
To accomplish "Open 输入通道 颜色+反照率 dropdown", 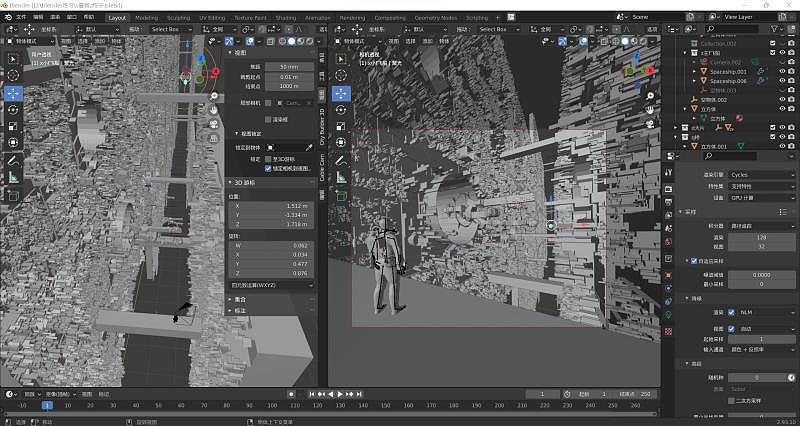I will click(761, 349).
